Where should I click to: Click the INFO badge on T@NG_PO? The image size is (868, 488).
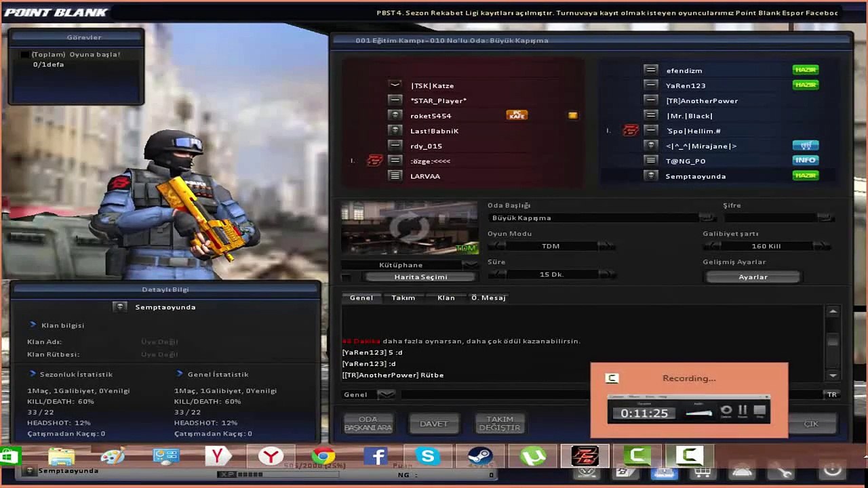(x=806, y=160)
